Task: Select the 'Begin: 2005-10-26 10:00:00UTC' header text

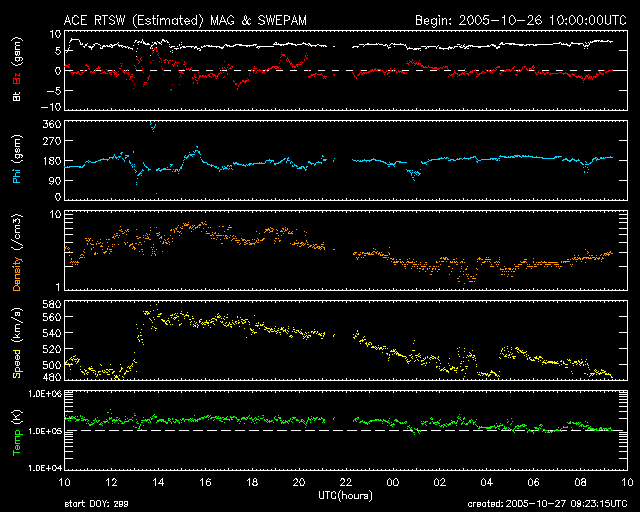Action: (521, 20)
